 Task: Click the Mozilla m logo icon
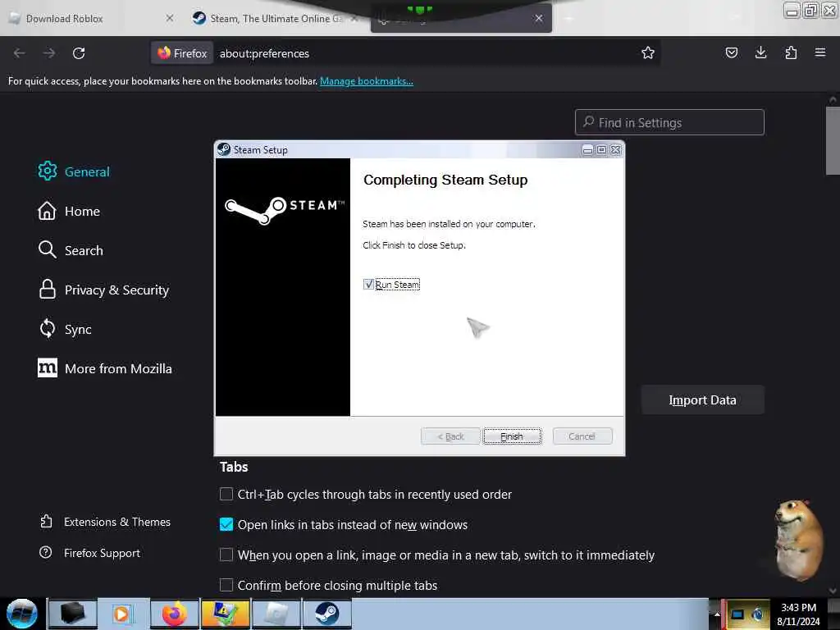[x=47, y=367]
